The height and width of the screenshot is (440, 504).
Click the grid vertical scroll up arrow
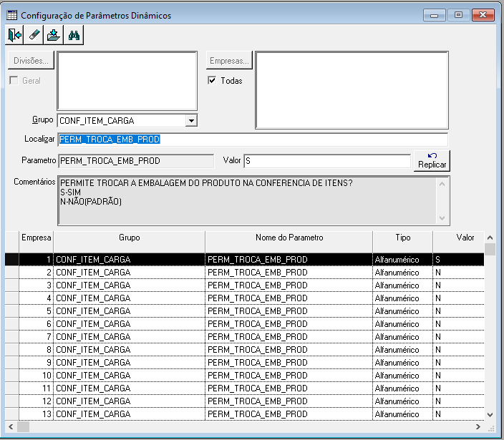(x=490, y=238)
